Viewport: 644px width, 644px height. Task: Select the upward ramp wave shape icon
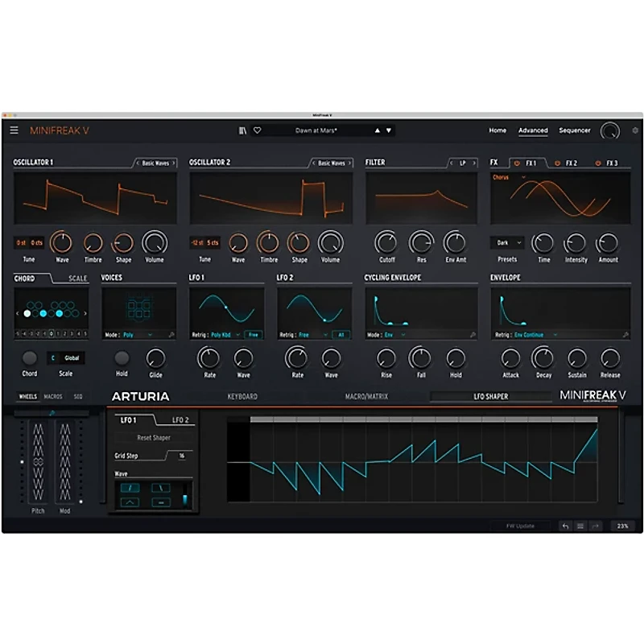130,488
